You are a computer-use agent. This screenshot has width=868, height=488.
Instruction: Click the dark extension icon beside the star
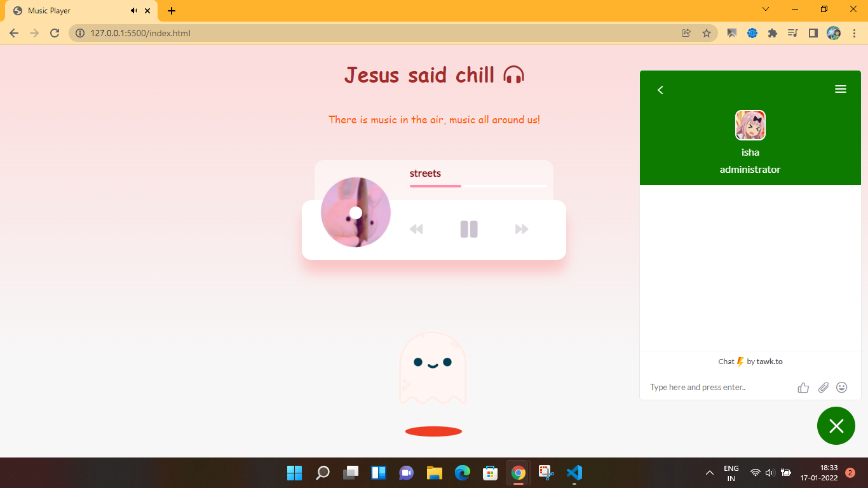pyautogui.click(x=732, y=33)
